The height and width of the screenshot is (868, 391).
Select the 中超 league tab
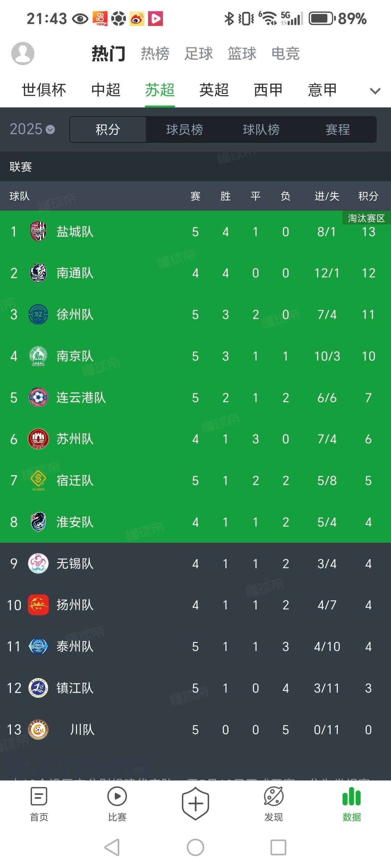click(x=106, y=90)
